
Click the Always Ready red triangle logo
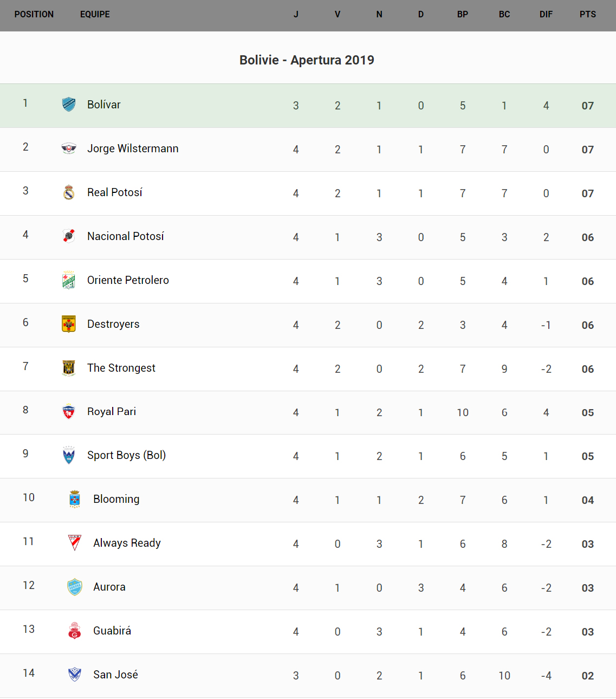click(75, 543)
